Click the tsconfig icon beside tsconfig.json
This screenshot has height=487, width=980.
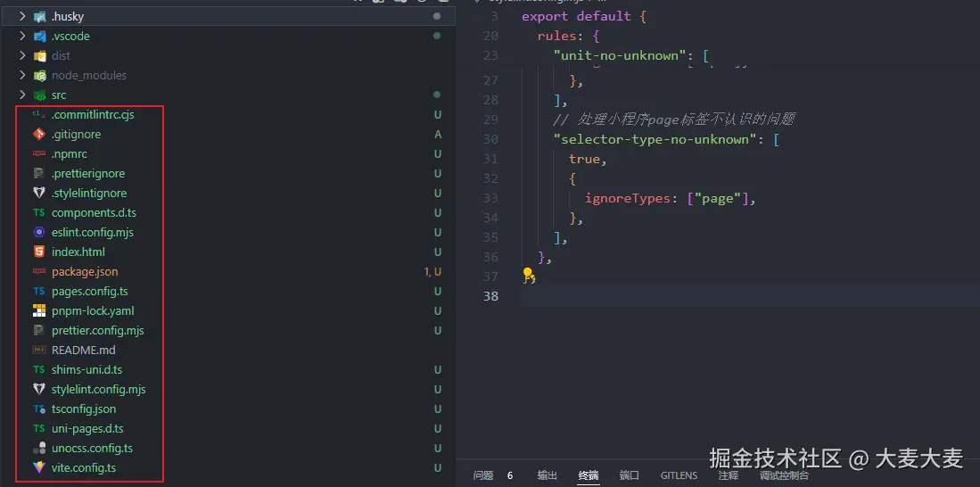point(39,409)
